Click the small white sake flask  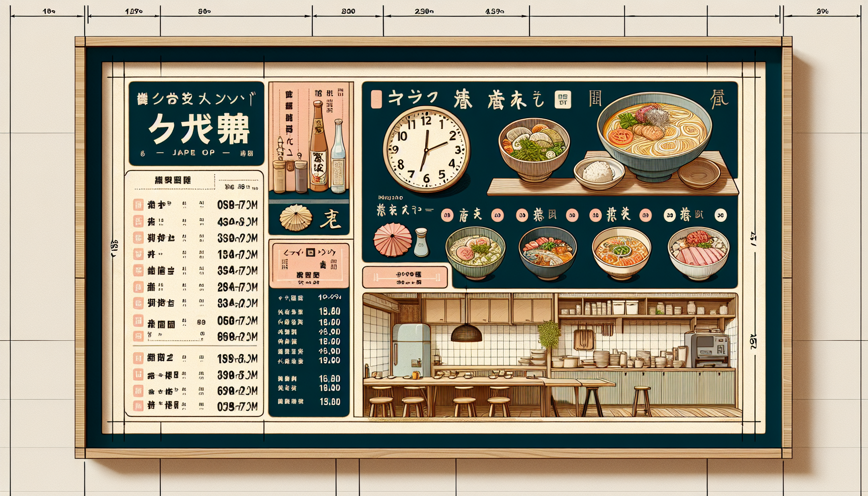point(421,243)
